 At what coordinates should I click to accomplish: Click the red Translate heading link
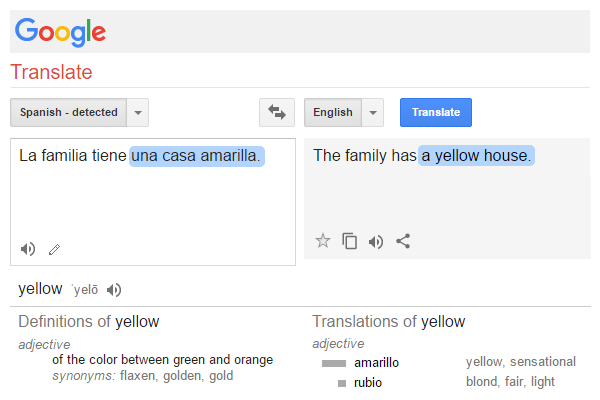[x=51, y=72]
